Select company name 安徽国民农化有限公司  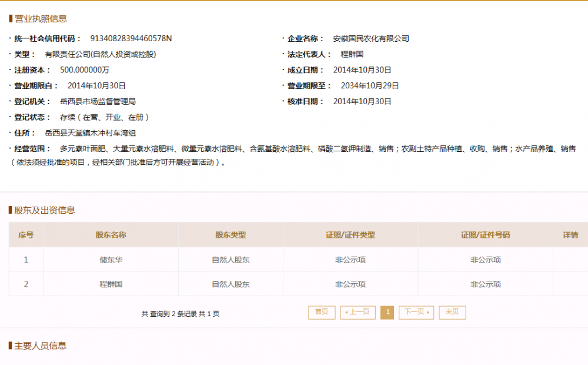pyautogui.click(x=371, y=39)
